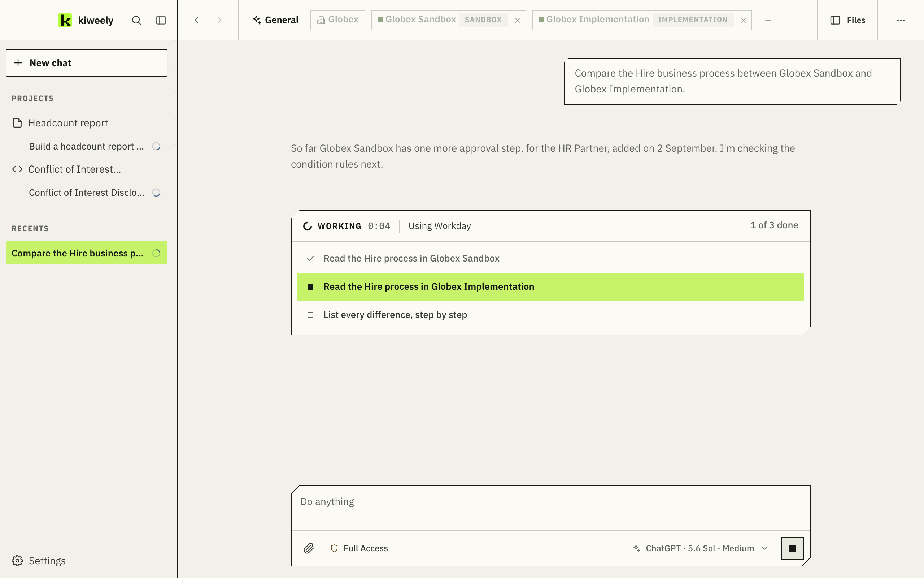Attach a file with the paperclip icon
This screenshot has width=924, height=578.
pos(309,548)
